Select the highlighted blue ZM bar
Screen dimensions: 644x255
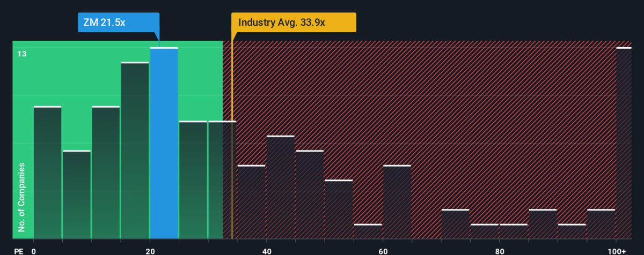point(164,143)
